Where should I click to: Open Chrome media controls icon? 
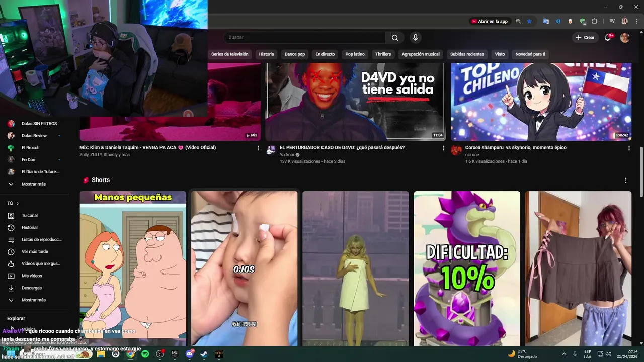pos(612,21)
